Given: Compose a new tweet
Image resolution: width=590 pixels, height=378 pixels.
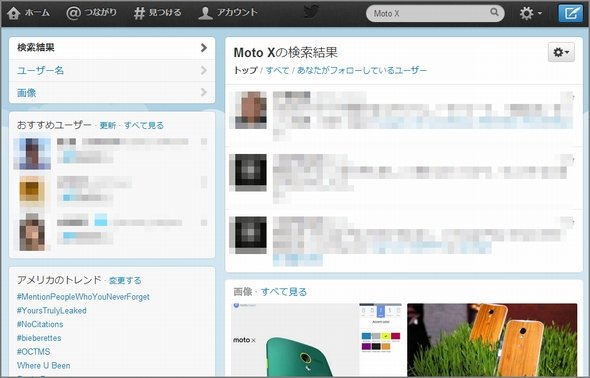Looking at the screenshot, I should click(x=570, y=14).
